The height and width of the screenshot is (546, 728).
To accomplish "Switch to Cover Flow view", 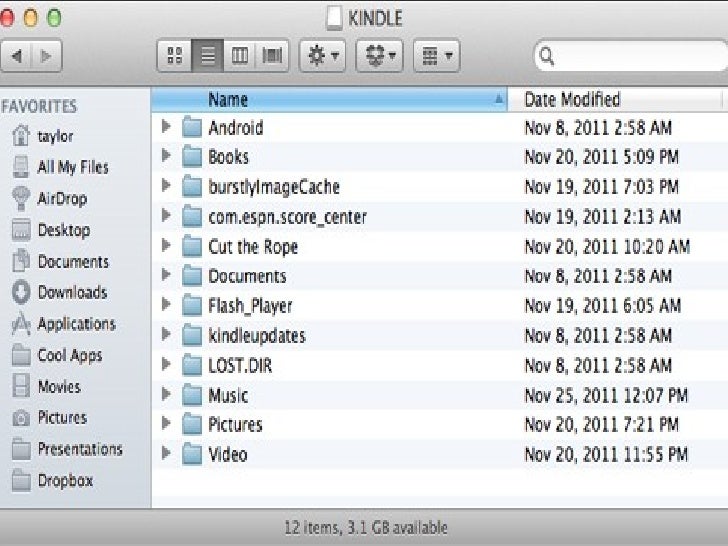I will click(x=272, y=56).
